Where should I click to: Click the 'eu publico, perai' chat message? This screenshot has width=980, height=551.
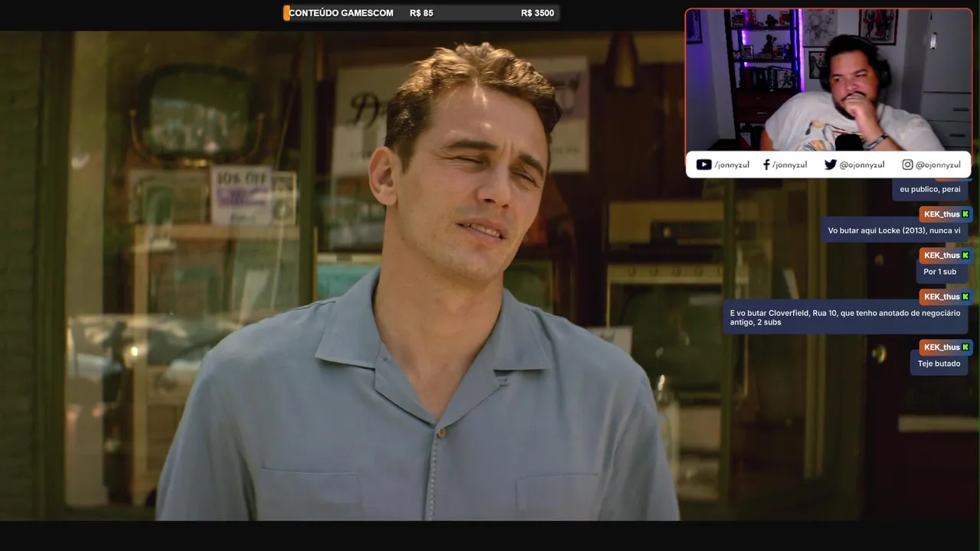[930, 189]
